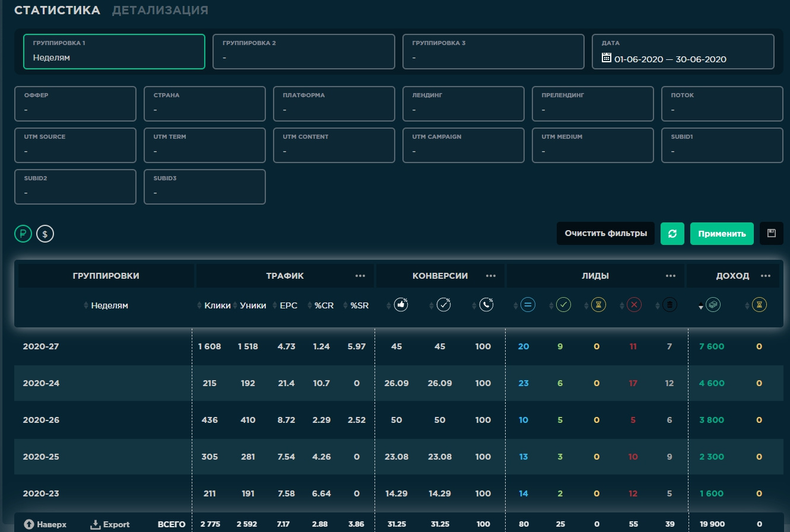Click the SubID1 filter field
Screen dimensions: 790x532
coord(722,145)
